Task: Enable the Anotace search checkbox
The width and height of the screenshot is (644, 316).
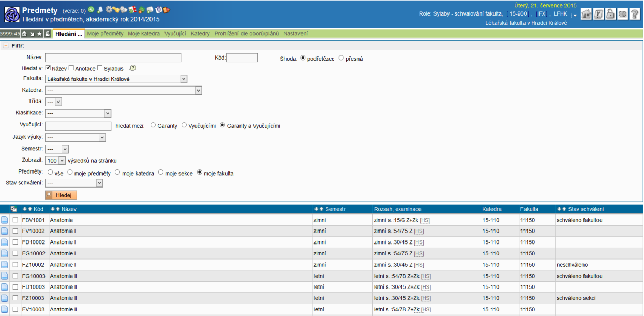Action: coord(71,68)
